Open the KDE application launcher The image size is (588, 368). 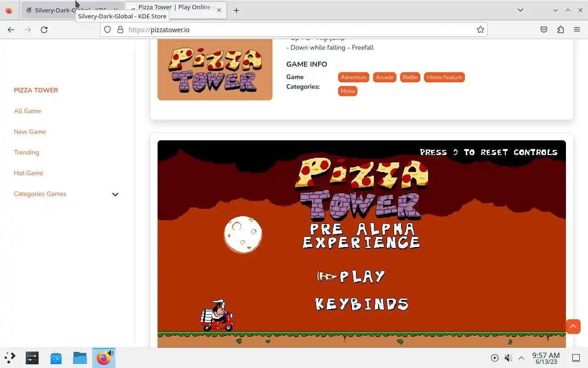coord(10,358)
